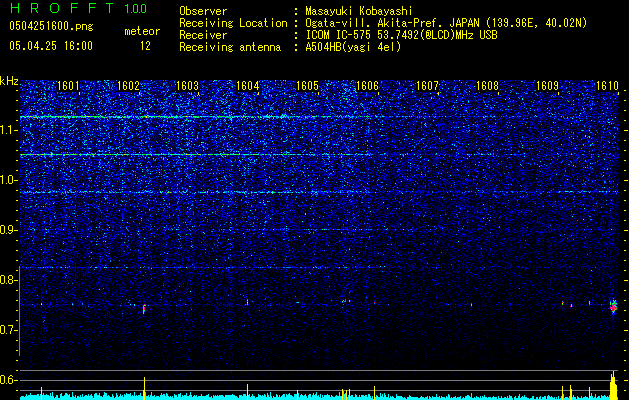
Task: Click the date stamp 05.04.25 16:00
Action: click(x=51, y=46)
